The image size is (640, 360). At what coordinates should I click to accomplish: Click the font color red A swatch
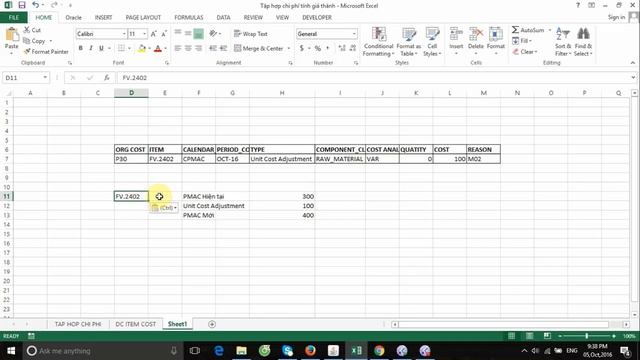[x=158, y=48]
